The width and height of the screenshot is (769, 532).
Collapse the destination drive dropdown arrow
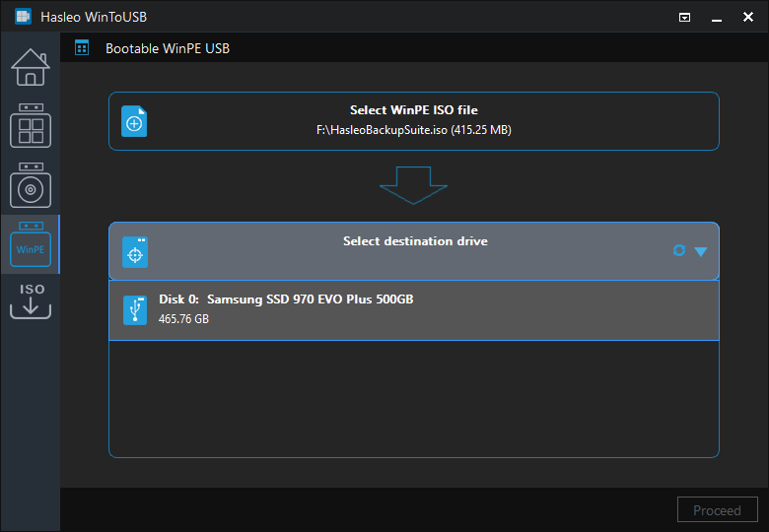(701, 251)
